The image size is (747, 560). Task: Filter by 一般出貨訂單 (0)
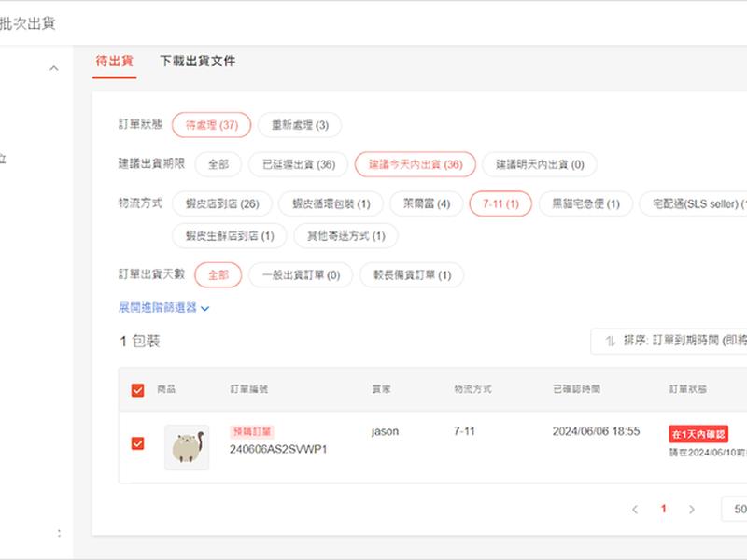[x=301, y=275]
